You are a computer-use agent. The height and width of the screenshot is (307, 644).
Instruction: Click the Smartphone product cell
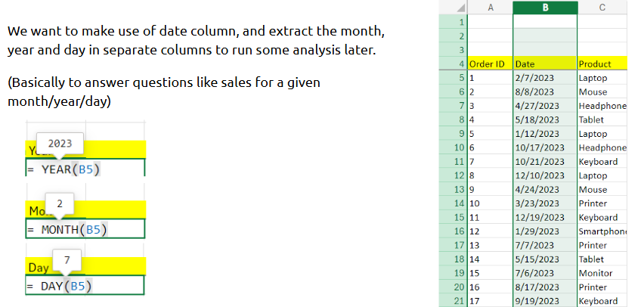[602, 231]
